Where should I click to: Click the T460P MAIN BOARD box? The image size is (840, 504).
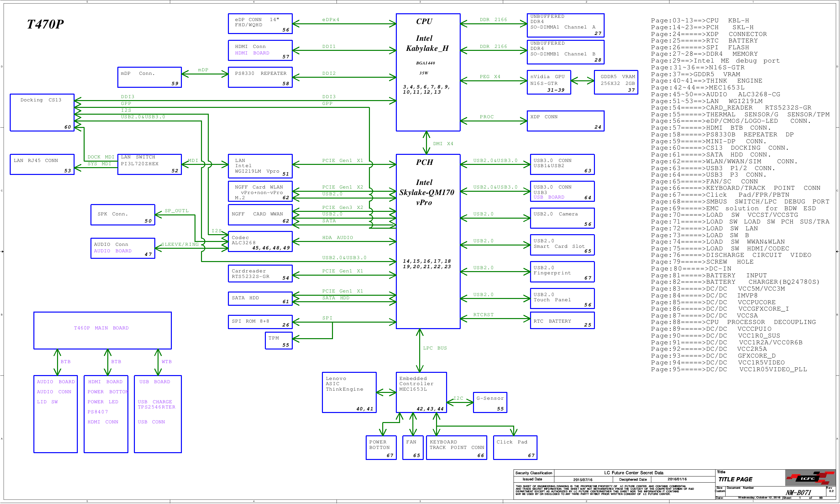[x=102, y=330]
